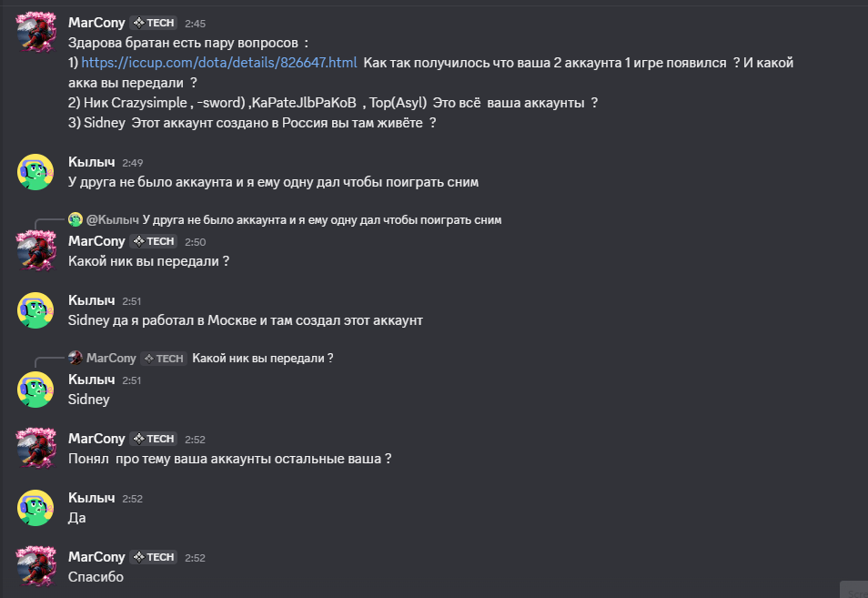Screen dimensions: 868x598
Task: Click Кылыч's avatar on the 2:49 message
Action: tap(36, 172)
